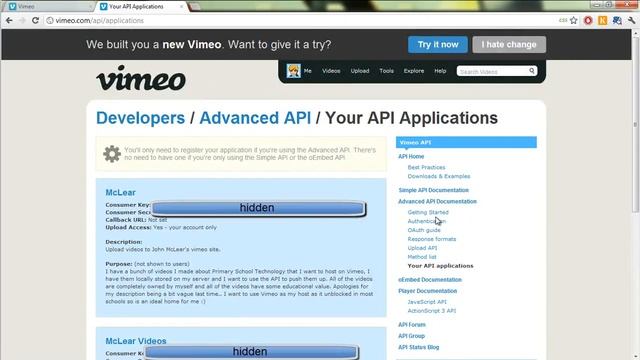Open the Upload menu item
This screenshot has width=640, height=360.
360,71
